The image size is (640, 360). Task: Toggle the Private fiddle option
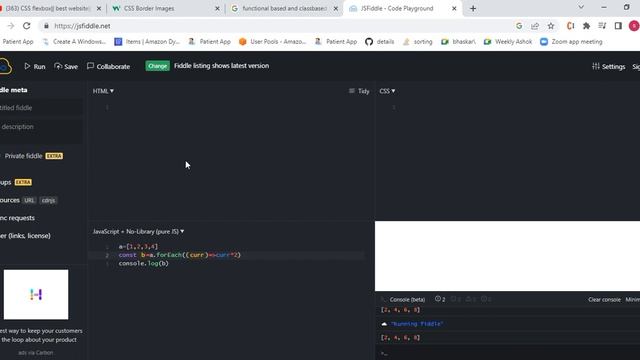coord(23,156)
